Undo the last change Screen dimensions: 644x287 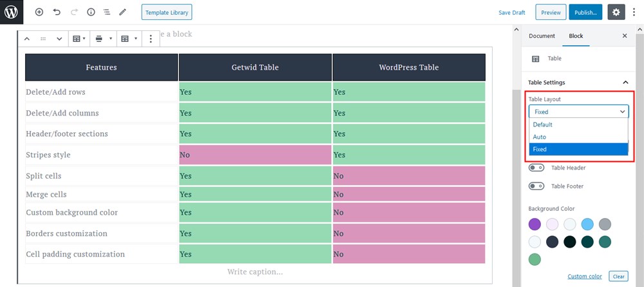(57, 12)
